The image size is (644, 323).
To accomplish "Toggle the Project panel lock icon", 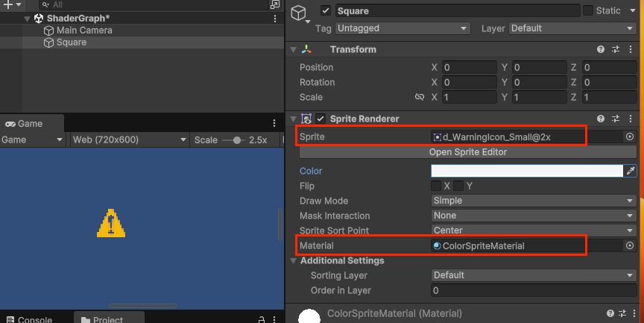I will click(x=261, y=319).
